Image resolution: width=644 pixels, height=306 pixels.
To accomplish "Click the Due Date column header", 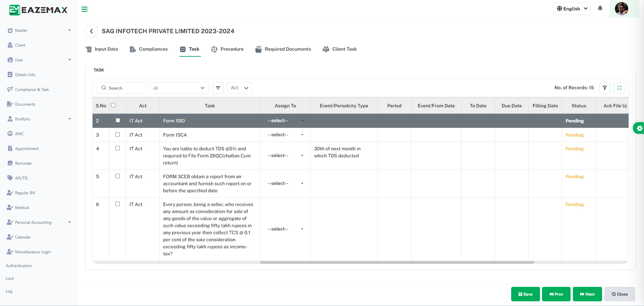I will coord(512,106).
